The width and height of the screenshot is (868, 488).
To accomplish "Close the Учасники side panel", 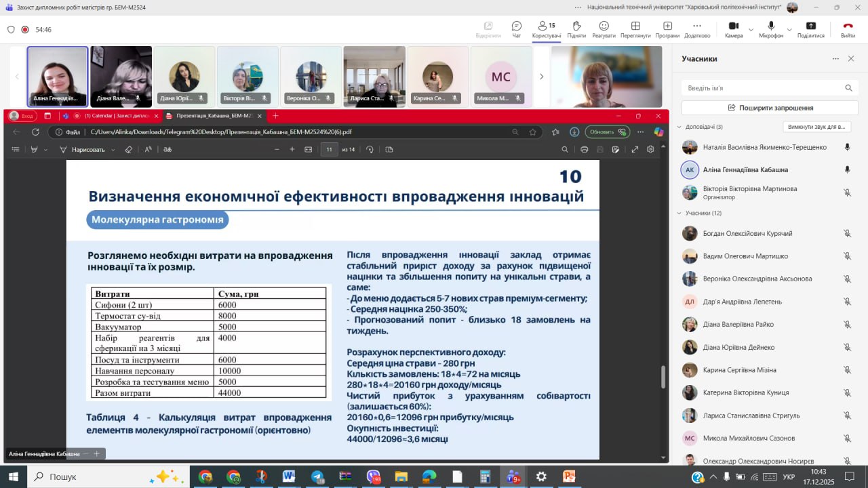I will click(x=851, y=59).
